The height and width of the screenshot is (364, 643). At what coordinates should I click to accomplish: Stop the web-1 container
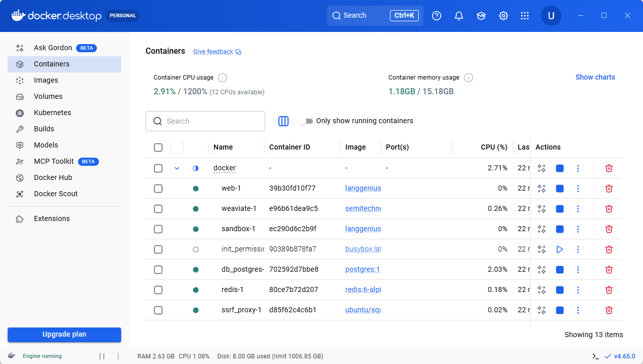[x=560, y=189]
